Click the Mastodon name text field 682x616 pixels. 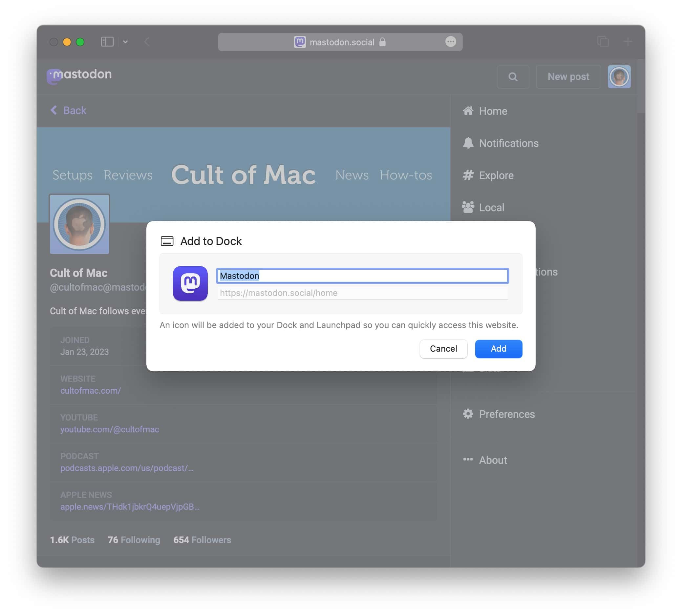coord(362,276)
